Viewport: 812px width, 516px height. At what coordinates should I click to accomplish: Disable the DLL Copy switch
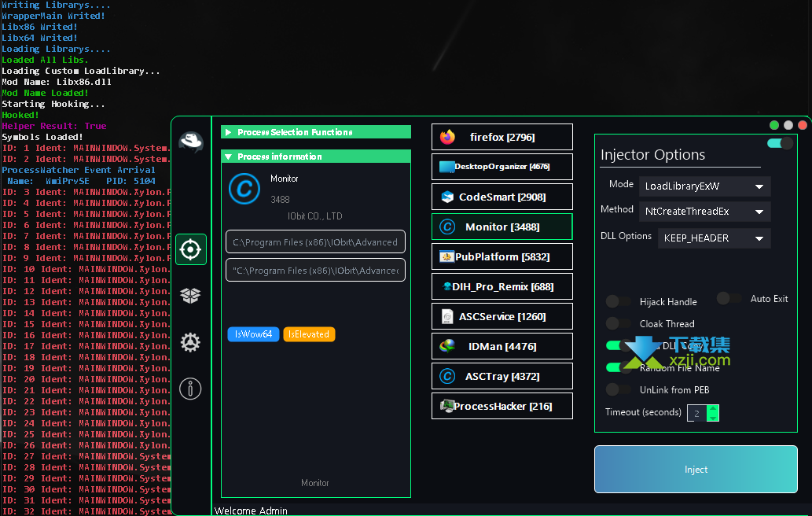click(619, 345)
